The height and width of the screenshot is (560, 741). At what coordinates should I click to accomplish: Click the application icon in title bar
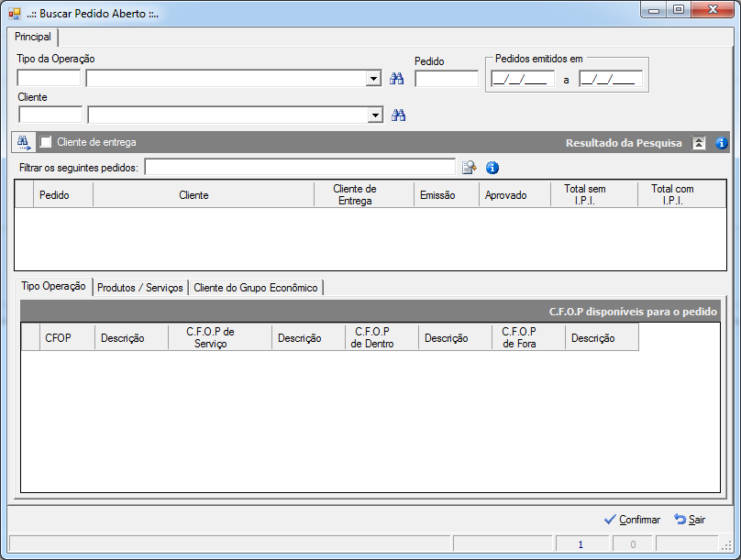pos(15,14)
